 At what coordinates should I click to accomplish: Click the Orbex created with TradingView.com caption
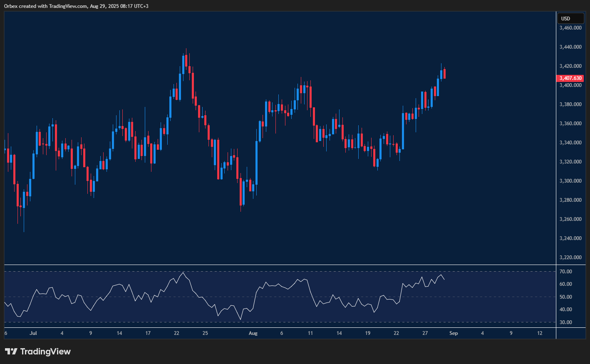[76, 6]
